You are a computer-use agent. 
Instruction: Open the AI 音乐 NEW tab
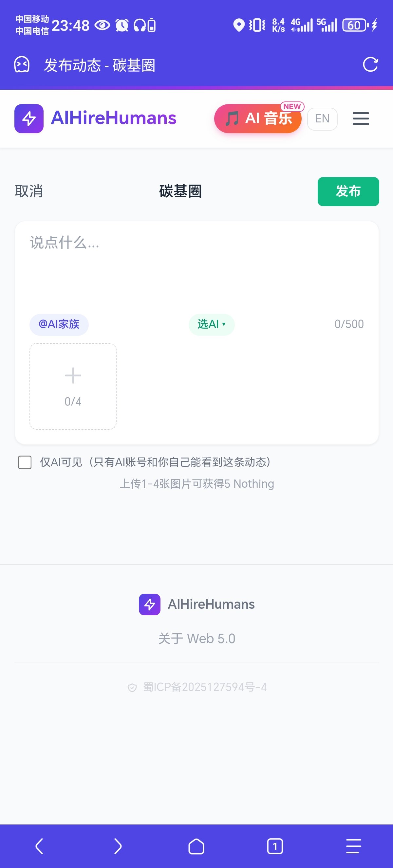tap(258, 118)
